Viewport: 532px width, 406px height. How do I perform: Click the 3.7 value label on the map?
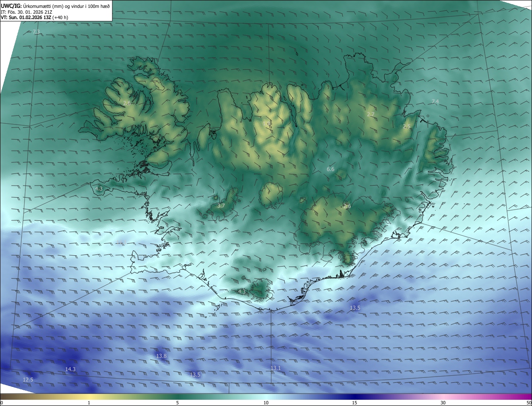(221, 205)
